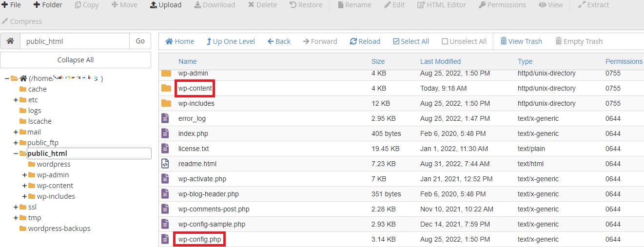Go to Home in file navigation bar
The image size is (644, 247).
click(180, 41)
